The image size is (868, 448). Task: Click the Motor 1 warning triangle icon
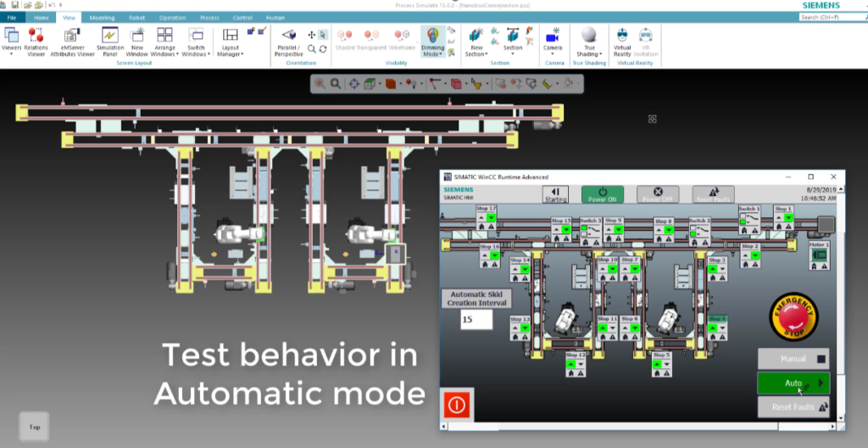click(x=824, y=266)
